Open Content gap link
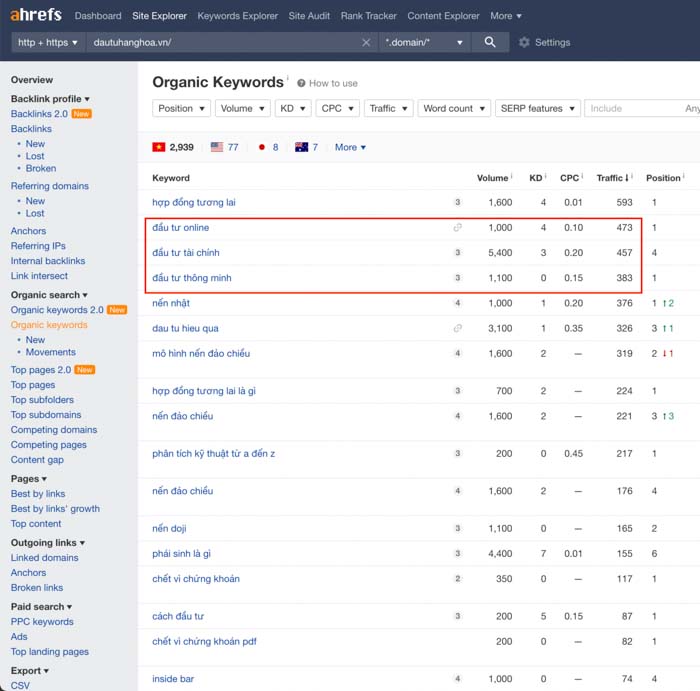The image size is (700, 691). click(37, 460)
